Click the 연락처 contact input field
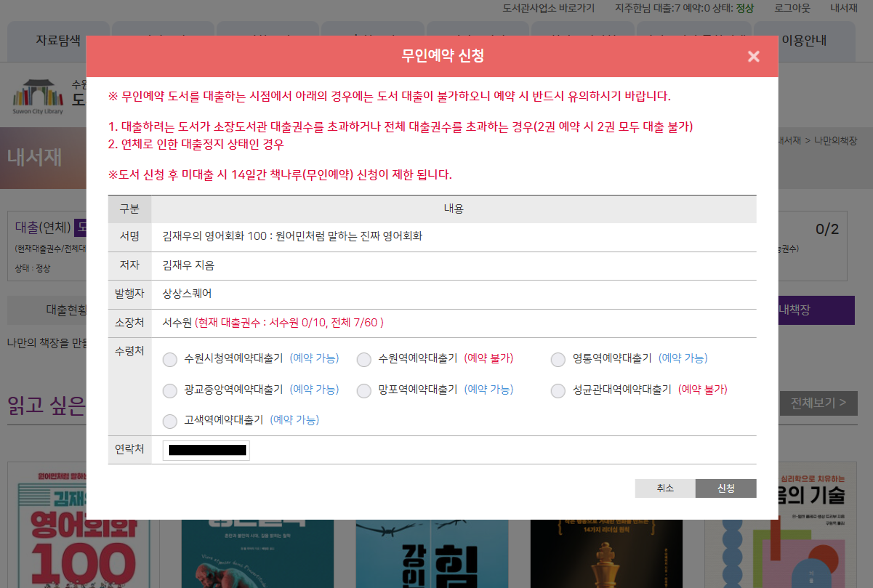The height and width of the screenshot is (588, 873). pyautogui.click(x=206, y=450)
